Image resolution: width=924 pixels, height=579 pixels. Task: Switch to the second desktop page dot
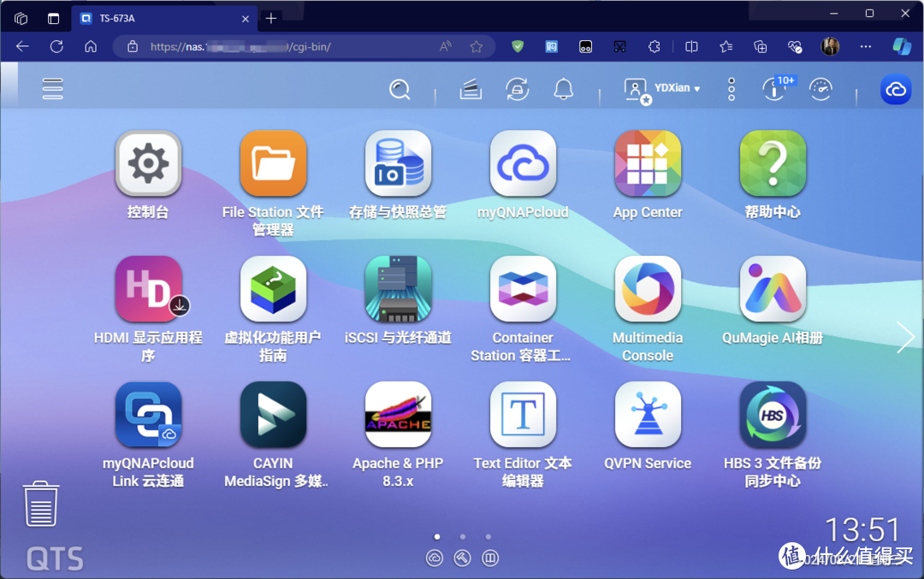(x=463, y=537)
